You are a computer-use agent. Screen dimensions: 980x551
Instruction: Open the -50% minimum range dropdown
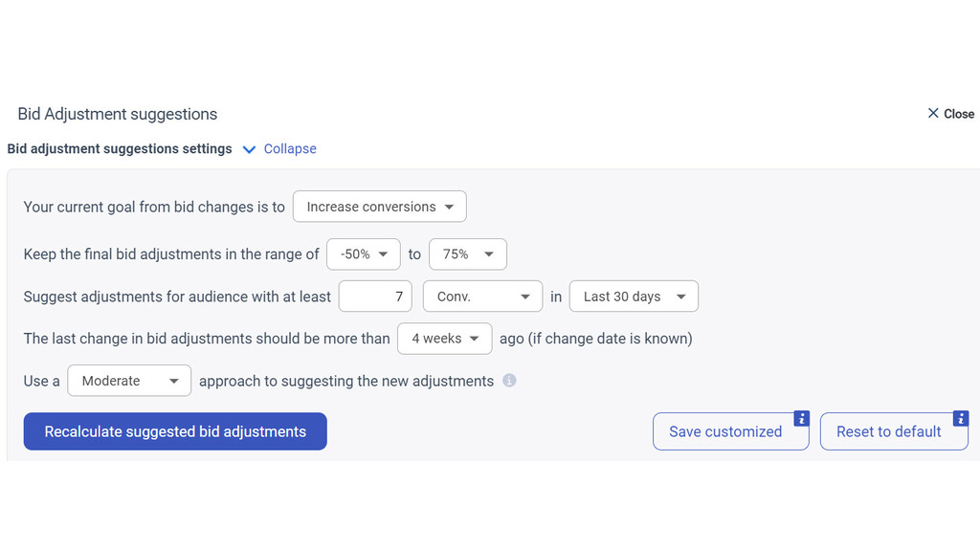tap(363, 254)
